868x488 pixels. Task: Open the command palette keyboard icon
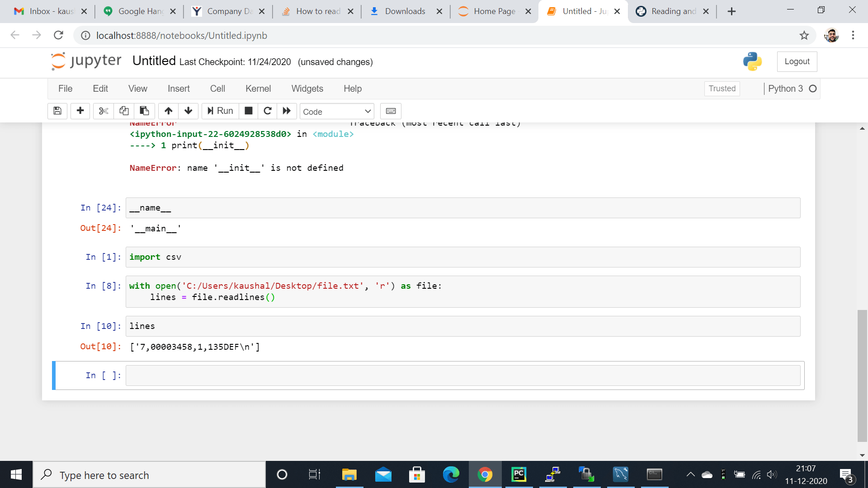391,111
